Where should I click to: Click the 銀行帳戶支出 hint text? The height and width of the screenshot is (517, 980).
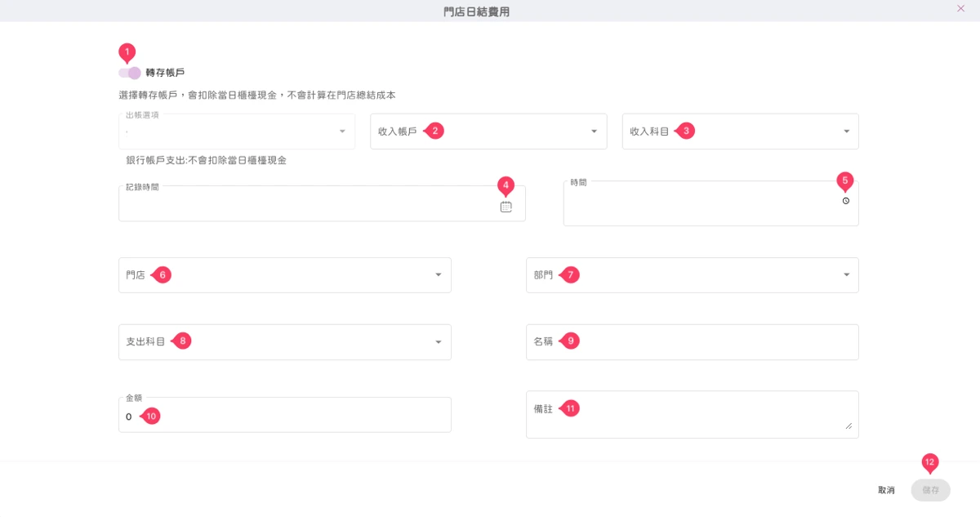click(206, 161)
